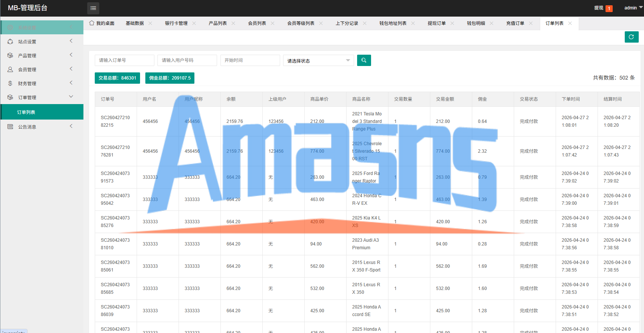Click the green search magnifier button
The width and height of the screenshot is (644, 333).
click(364, 60)
